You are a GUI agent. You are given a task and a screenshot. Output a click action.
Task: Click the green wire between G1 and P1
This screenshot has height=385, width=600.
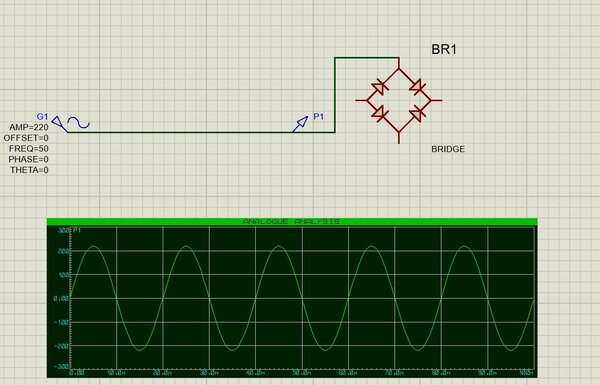pos(180,132)
